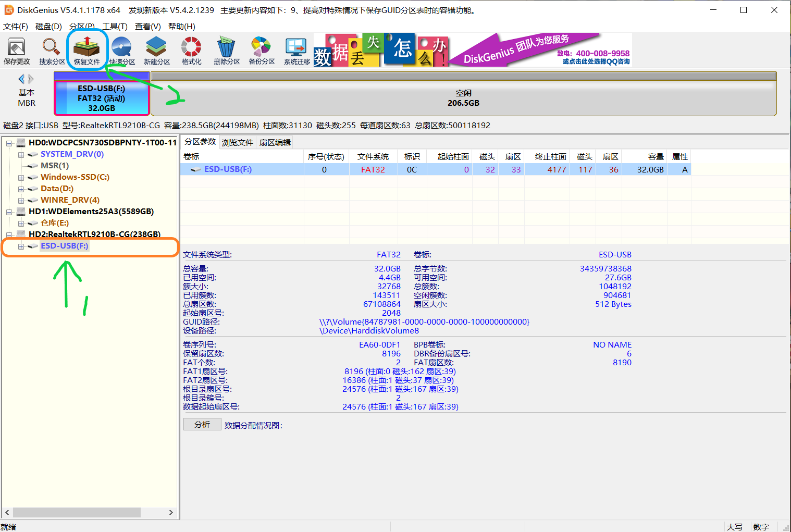The height and width of the screenshot is (532, 791).
Task: Click the DiskGenius app logo in title bar
Action: click(x=9, y=10)
